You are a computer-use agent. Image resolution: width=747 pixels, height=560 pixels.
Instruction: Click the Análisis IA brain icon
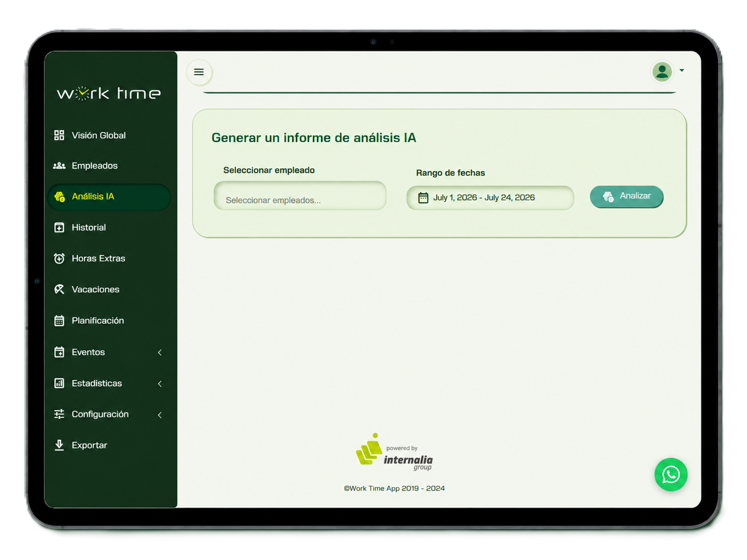click(x=59, y=196)
